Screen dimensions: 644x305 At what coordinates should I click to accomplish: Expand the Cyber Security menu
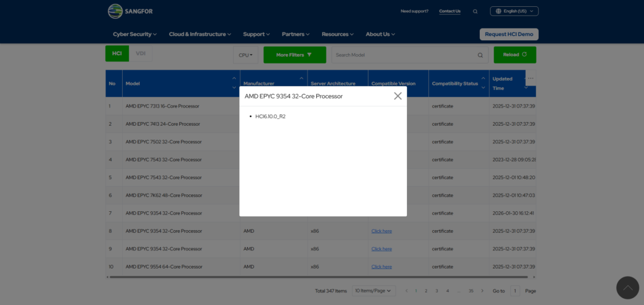coord(135,34)
